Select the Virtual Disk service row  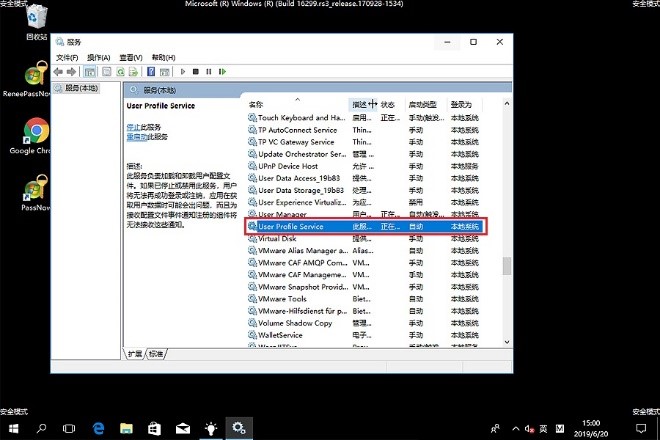pyautogui.click(x=364, y=239)
